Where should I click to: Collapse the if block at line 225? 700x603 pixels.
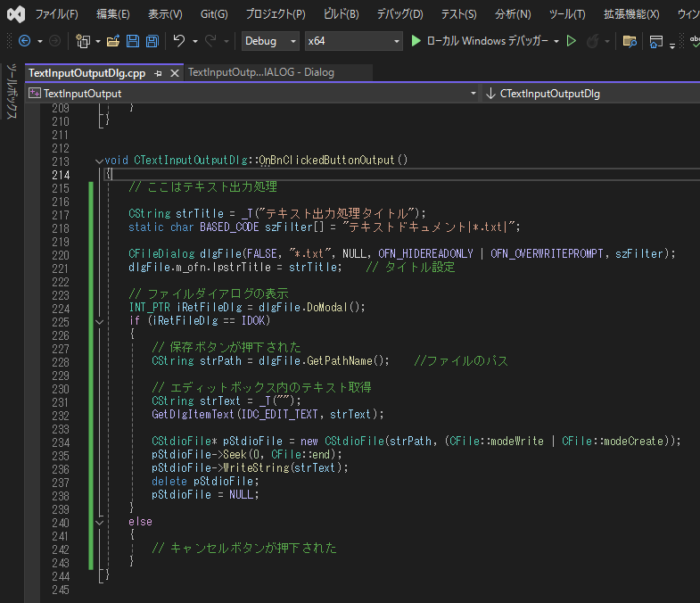coord(98,320)
